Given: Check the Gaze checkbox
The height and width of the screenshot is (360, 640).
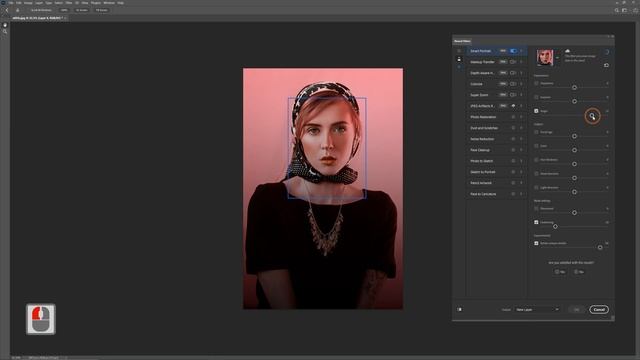Looking at the screenshot, I should tap(536, 146).
